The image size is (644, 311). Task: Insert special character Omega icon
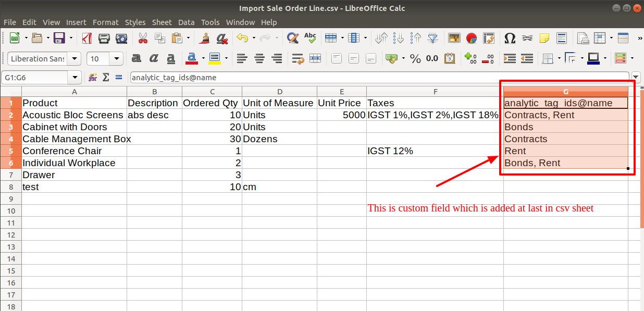pyautogui.click(x=510, y=38)
